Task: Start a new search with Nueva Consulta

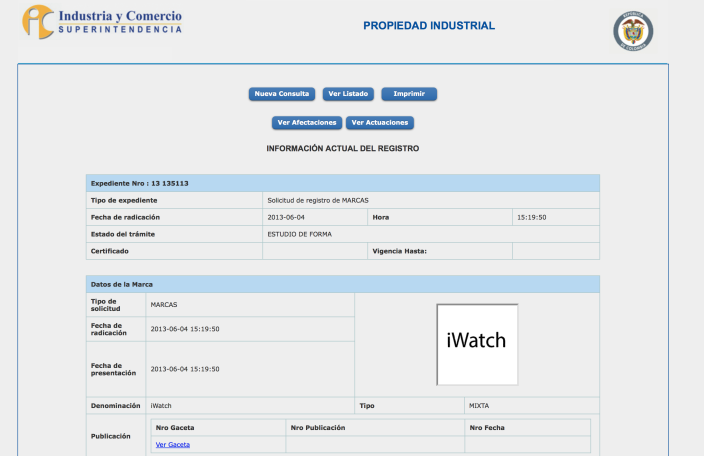Action: (x=282, y=94)
